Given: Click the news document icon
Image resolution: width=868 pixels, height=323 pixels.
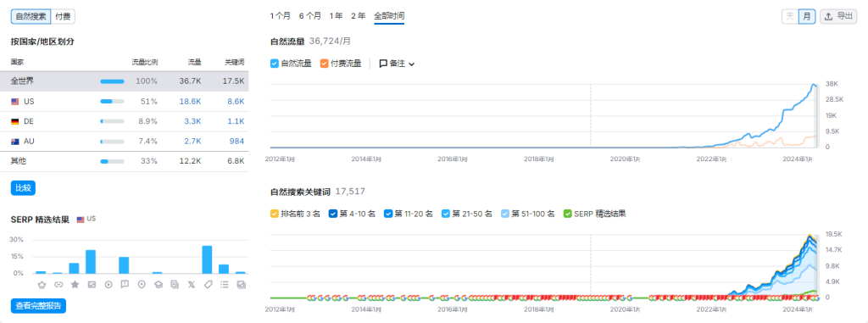Looking at the screenshot, I should 175,284.
